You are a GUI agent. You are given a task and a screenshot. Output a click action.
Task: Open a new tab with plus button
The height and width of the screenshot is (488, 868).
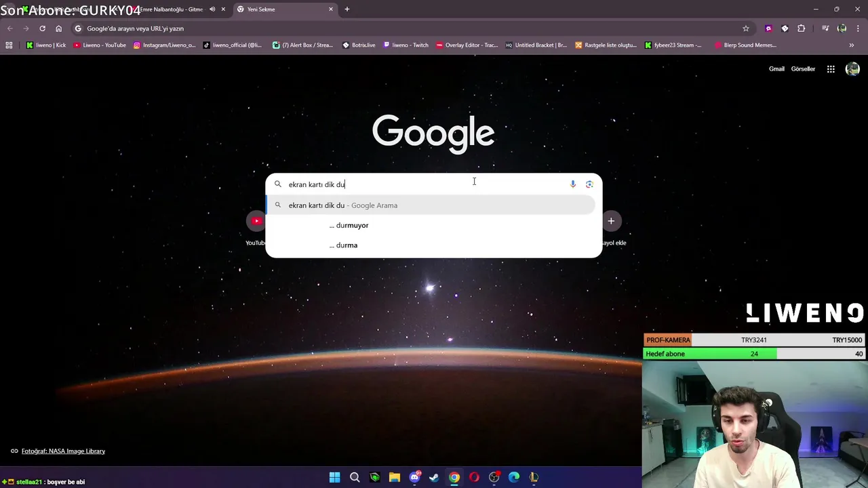click(347, 9)
